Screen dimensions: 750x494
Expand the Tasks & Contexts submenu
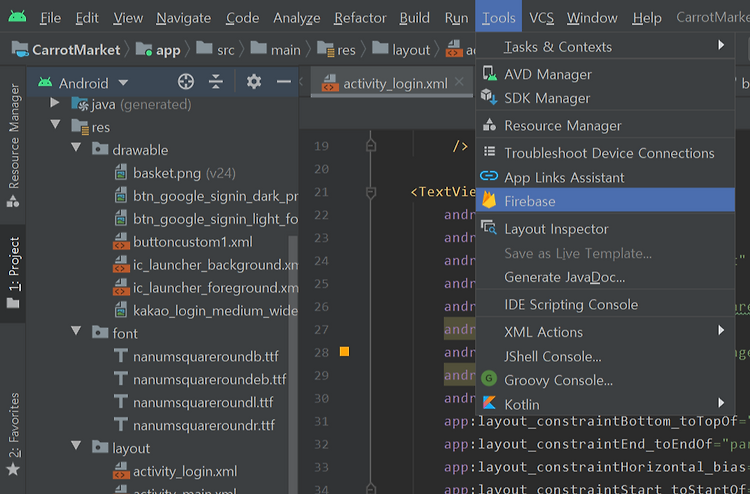pyautogui.click(x=721, y=45)
